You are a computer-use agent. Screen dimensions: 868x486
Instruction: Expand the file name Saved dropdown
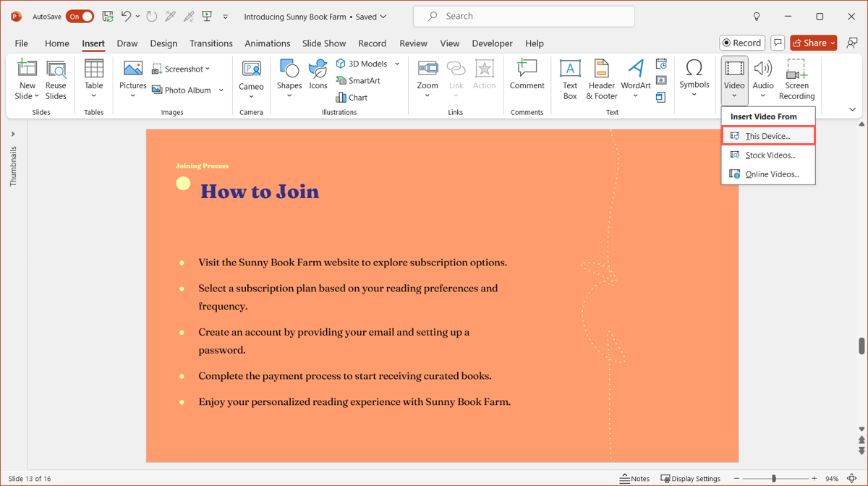383,17
